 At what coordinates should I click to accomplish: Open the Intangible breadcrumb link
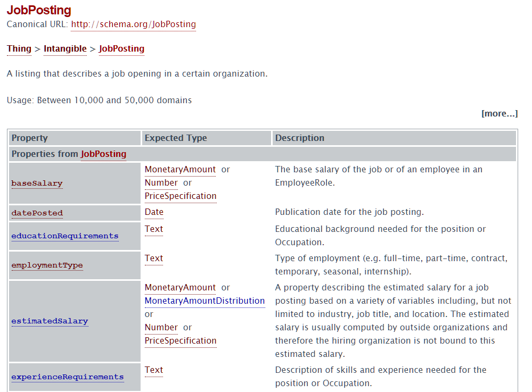coord(65,49)
